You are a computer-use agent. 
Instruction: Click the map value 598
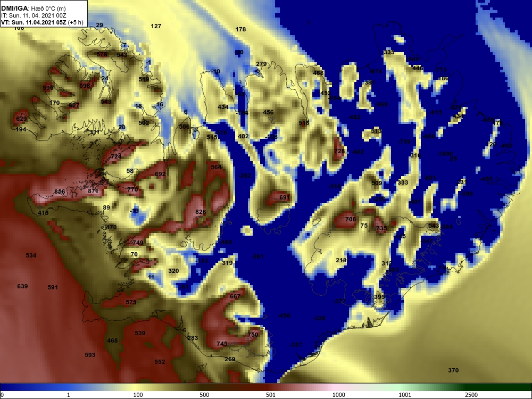click(85, 86)
